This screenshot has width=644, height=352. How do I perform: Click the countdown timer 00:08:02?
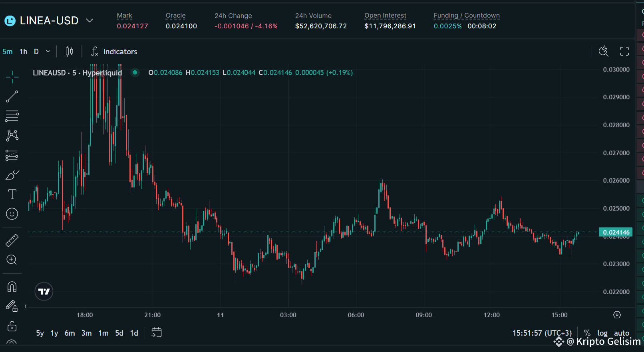point(482,26)
